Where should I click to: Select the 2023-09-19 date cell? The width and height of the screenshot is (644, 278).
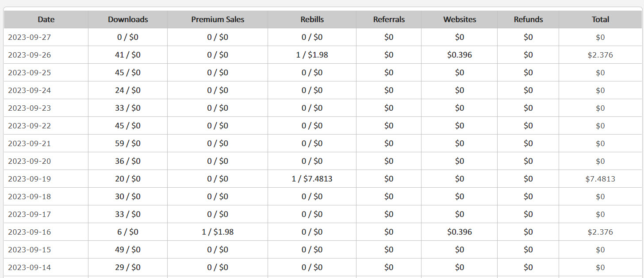tap(46, 179)
